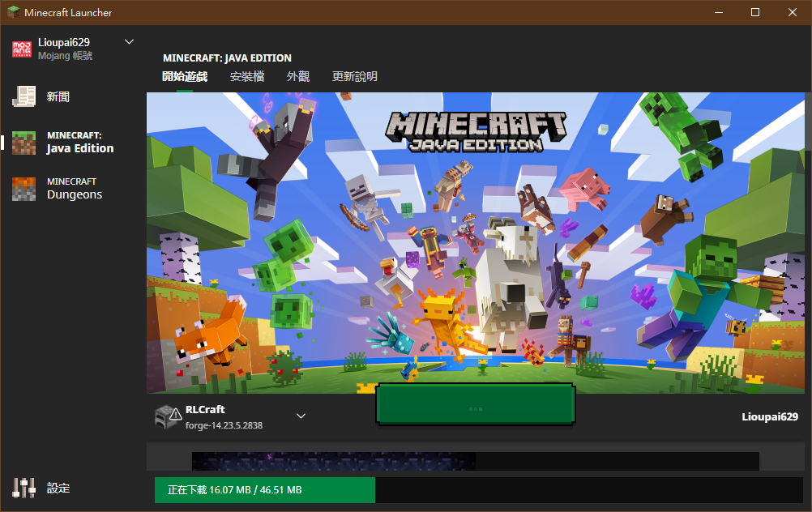Expand the Lioupai629 account dropdown
This screenshot has width=812, height=512.
[130, 42]
